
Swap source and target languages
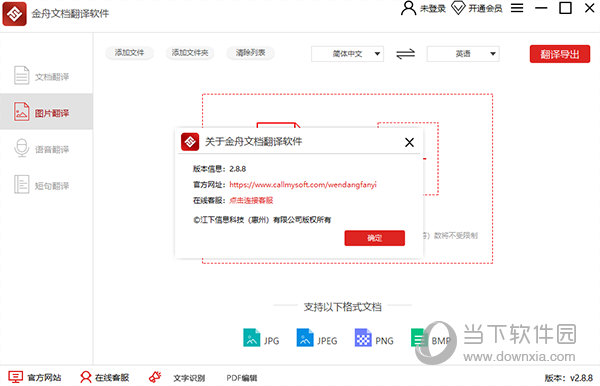pos(405,54)
